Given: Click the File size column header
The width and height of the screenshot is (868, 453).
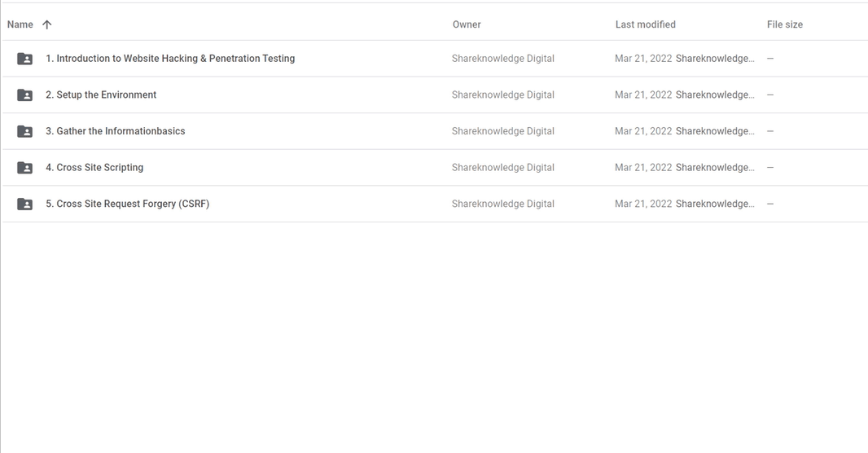Looking at the screenshot, I should (x=784, y=24).
